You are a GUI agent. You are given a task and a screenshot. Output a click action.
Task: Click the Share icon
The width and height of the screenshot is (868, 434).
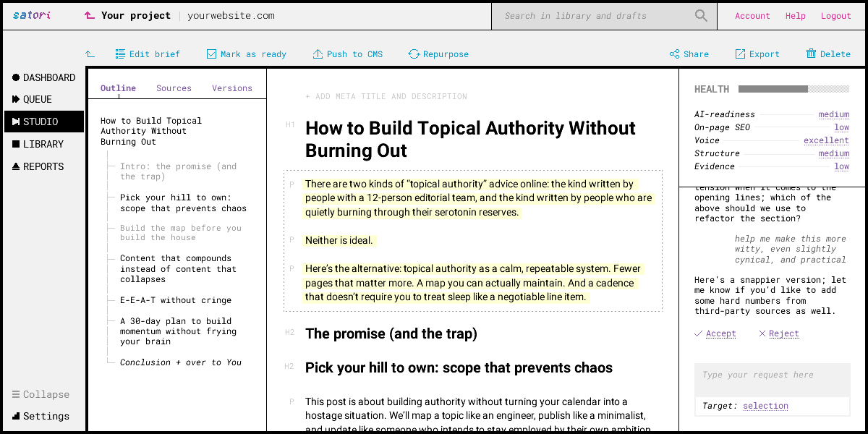point(674,54)
